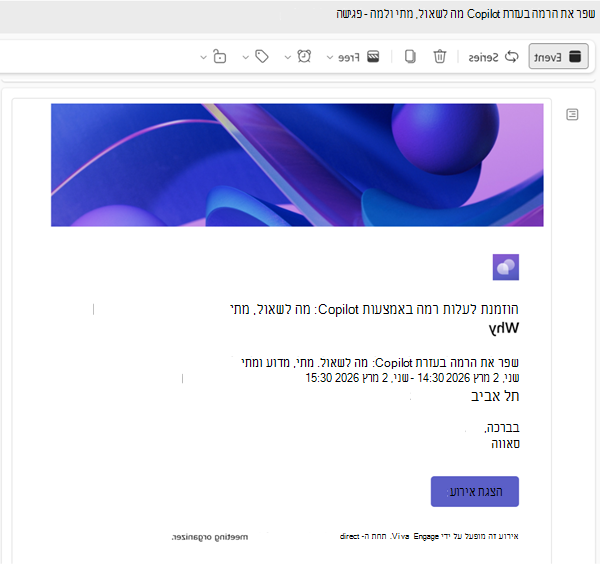
Task: Select the Series recurrence button
Action: (494, 57)
